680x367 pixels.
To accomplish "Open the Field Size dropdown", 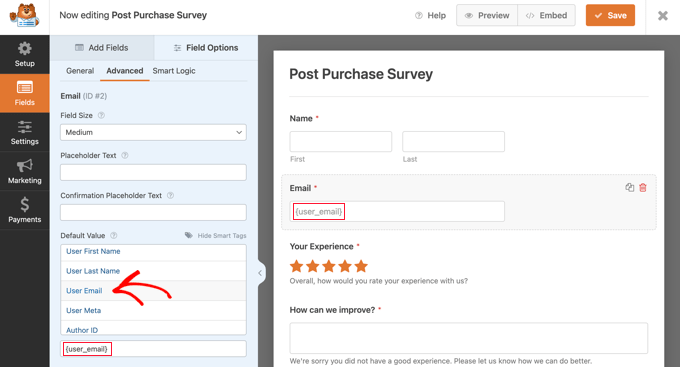I will coord(153,132).
